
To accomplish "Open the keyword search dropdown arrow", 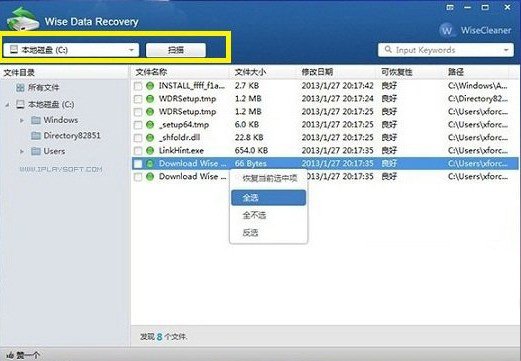I will [x=506, y=50].
